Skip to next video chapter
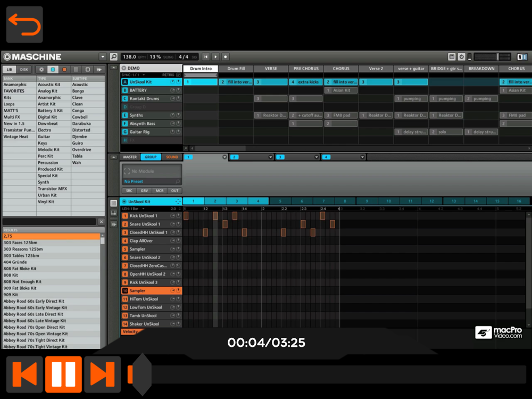Viewport: 532px width, 399px height. coord(103,374)
